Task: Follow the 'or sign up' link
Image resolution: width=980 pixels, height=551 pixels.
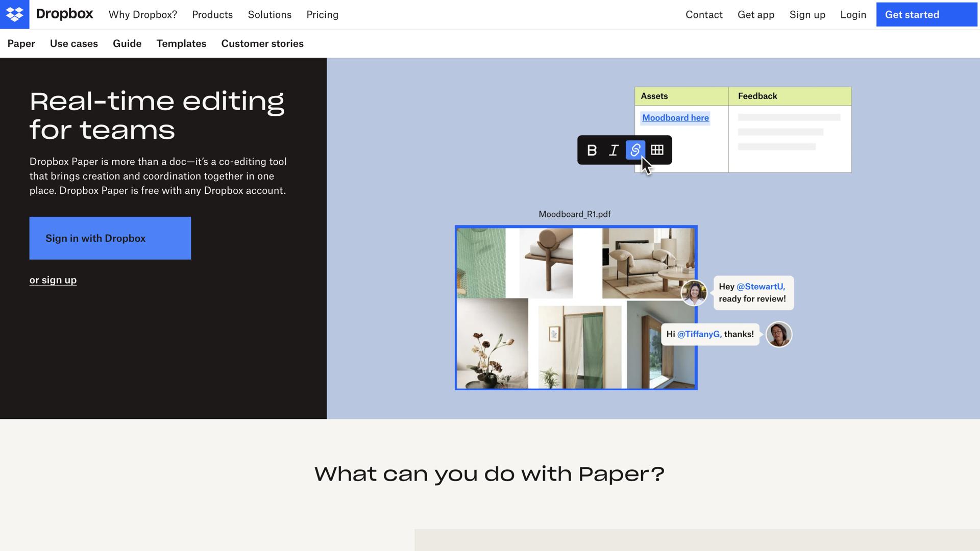Action: click(x=53, y=280)
